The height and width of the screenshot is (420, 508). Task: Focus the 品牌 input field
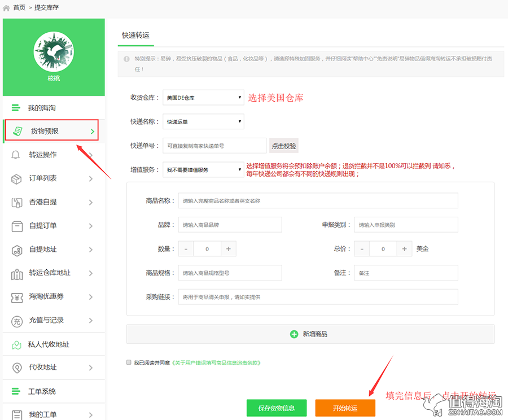[230, 225]
